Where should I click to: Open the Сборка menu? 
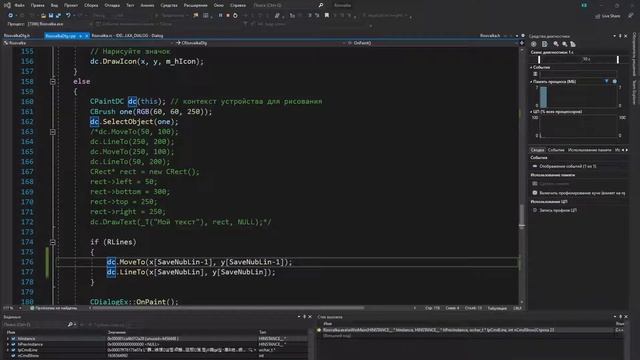[91, 5]
